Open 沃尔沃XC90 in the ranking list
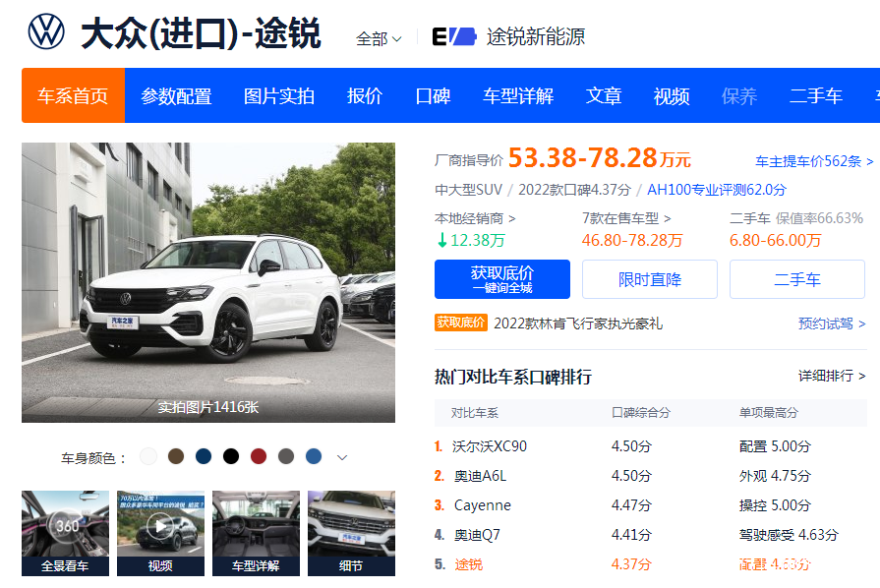The width and height of the screenshot is (880, 588). tap(490, 446)
